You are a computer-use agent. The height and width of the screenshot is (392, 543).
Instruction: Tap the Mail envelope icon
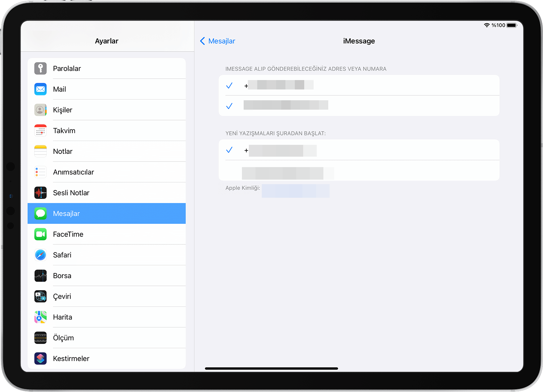coord(40,89)
